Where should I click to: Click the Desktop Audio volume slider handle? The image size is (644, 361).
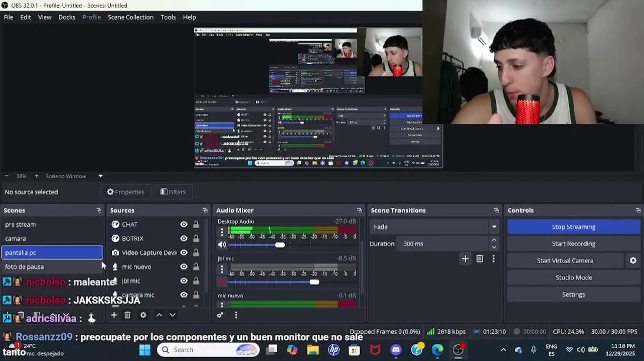point(280,245)
